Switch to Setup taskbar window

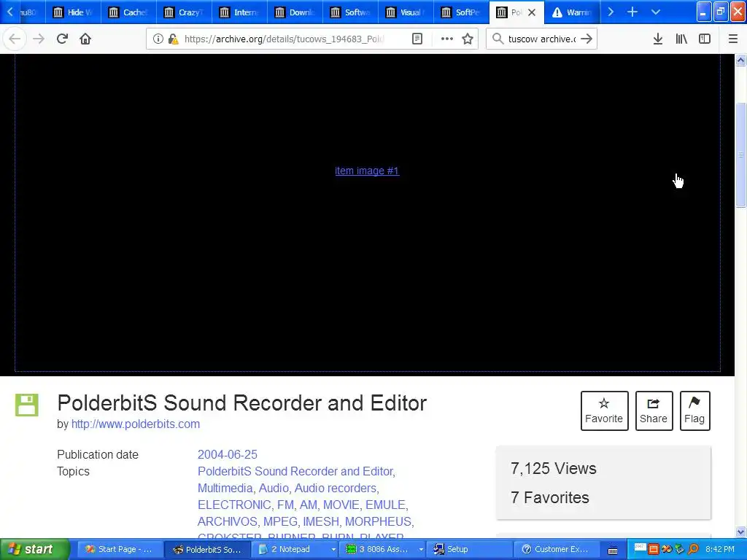470,549
